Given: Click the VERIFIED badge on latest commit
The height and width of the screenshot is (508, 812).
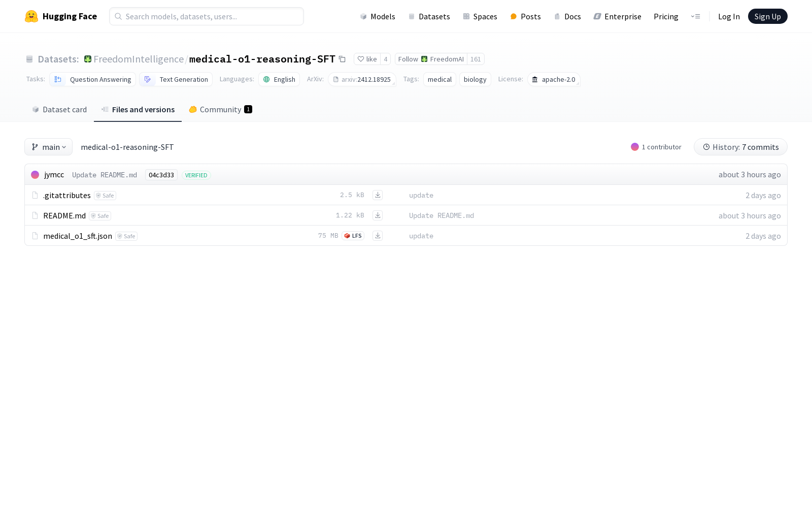Looking at the screenshot, I should pyautogui.click(x=196, y=175).
